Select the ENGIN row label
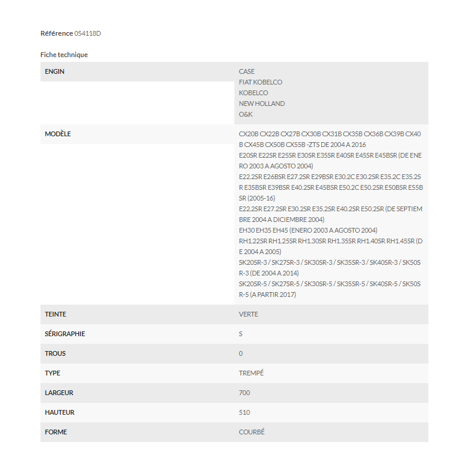This screenshot has height=476, width=476. (55, 71)
